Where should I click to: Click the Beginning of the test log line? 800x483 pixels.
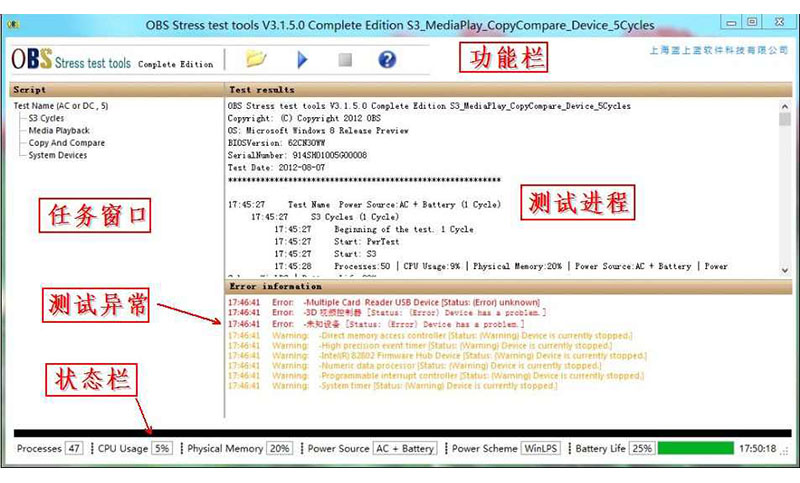point(374,230)
